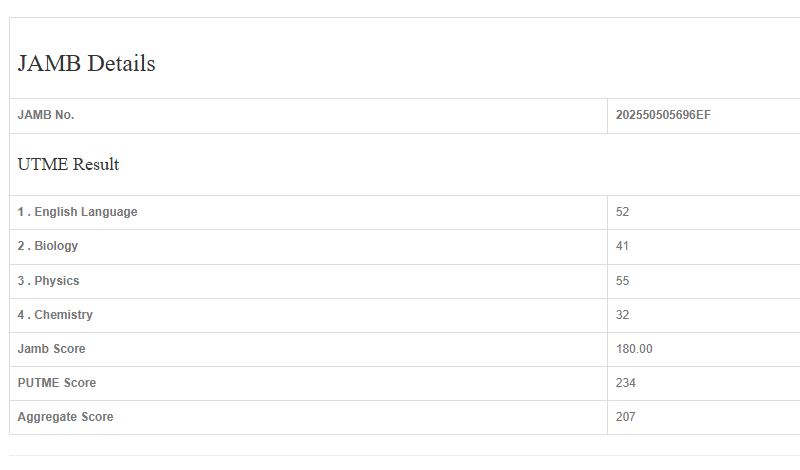Click the PUTME Score value 234
Screen dimensions: 800x470
626,383
